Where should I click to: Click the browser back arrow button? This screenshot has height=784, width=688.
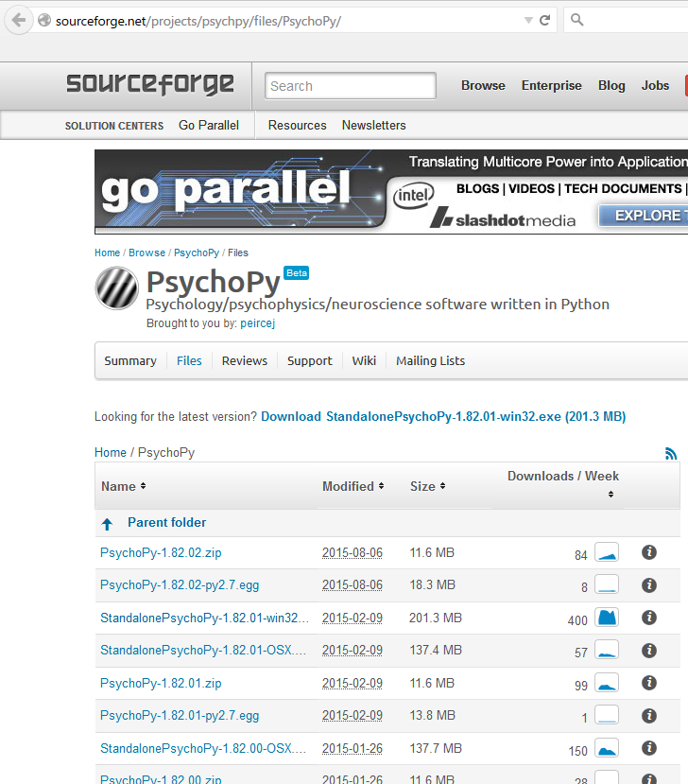click(19, 21)
